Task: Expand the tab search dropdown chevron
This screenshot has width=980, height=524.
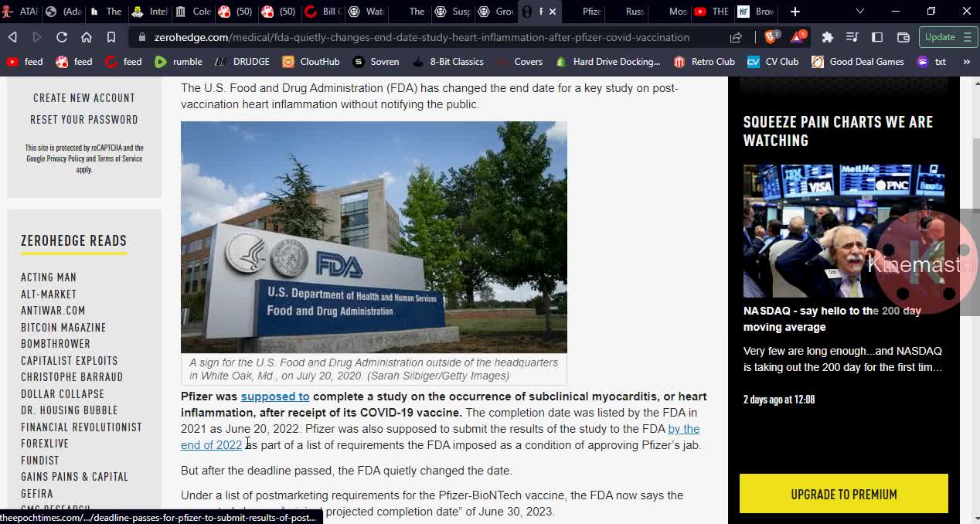Action: [x=860, y=11]
